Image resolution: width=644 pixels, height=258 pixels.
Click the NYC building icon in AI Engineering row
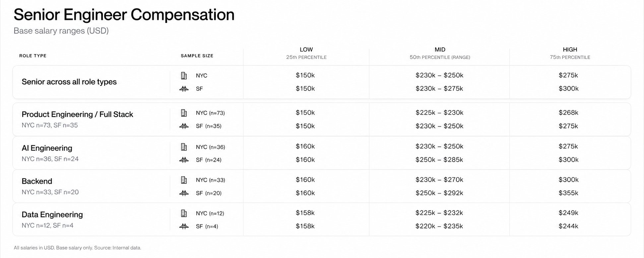click(x=184, y=147)
